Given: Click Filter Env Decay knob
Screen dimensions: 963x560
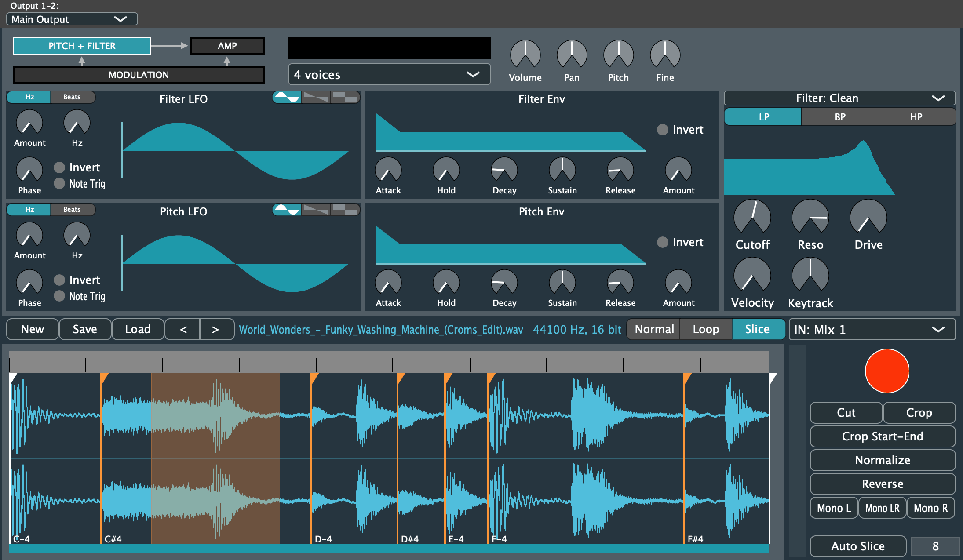Looking at the screenshot, I should tap(504, 170).
